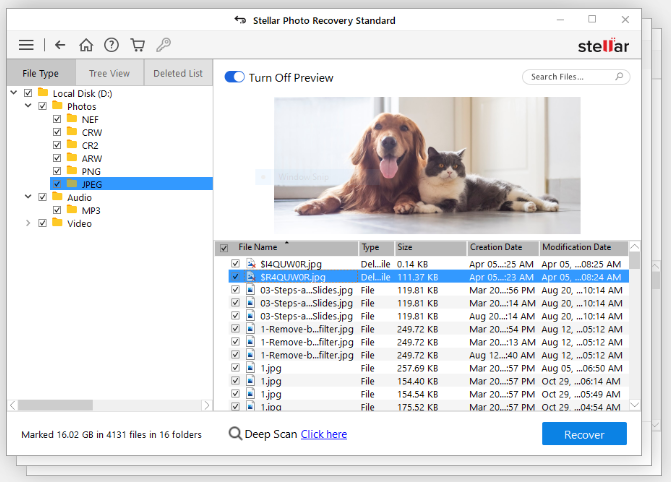The height and width of the screenshot is (482, 671).
Task: Select file with 154.54 KB size
Action: click(x=428, y=394)
